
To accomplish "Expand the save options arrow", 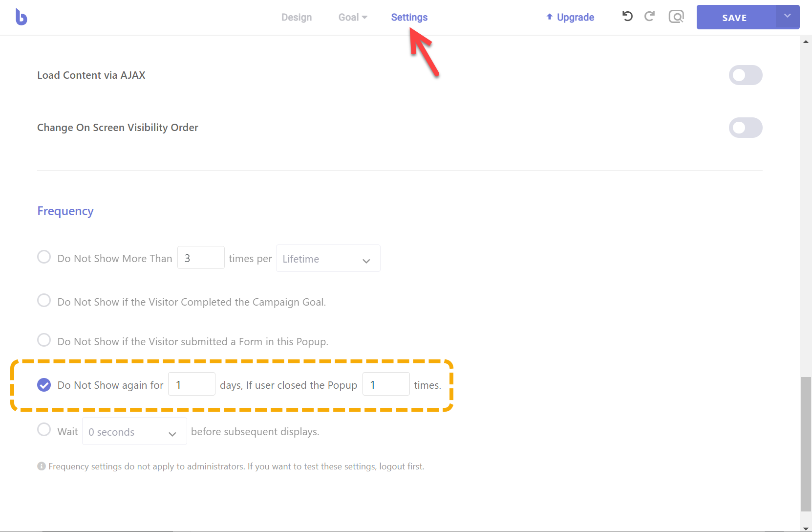I will (788, 16).
